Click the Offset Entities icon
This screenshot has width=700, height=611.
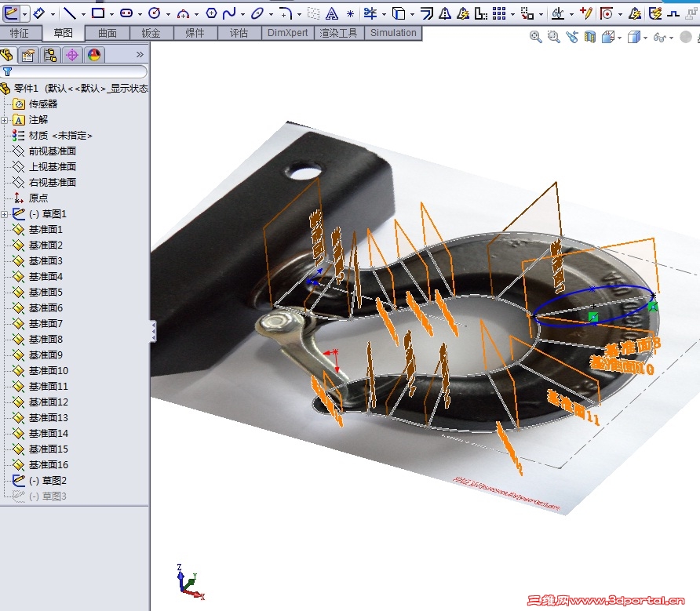coord(427,14)
